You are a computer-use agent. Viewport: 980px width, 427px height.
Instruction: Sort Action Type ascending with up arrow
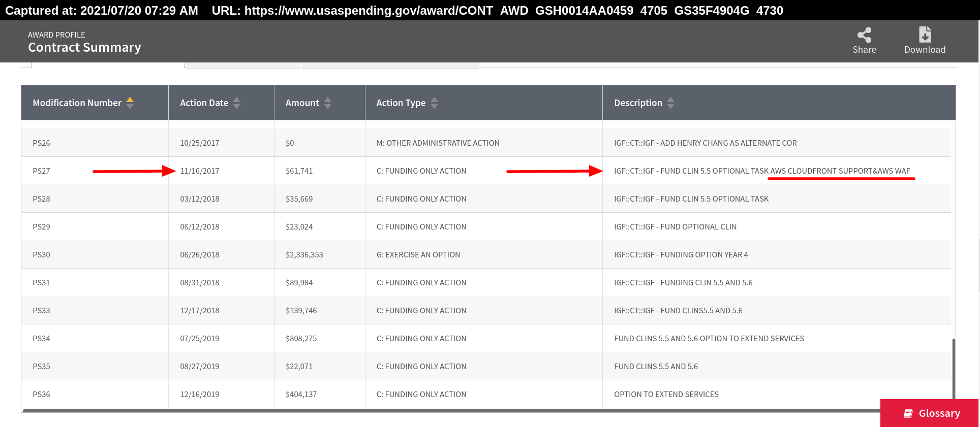pos(434,100)
